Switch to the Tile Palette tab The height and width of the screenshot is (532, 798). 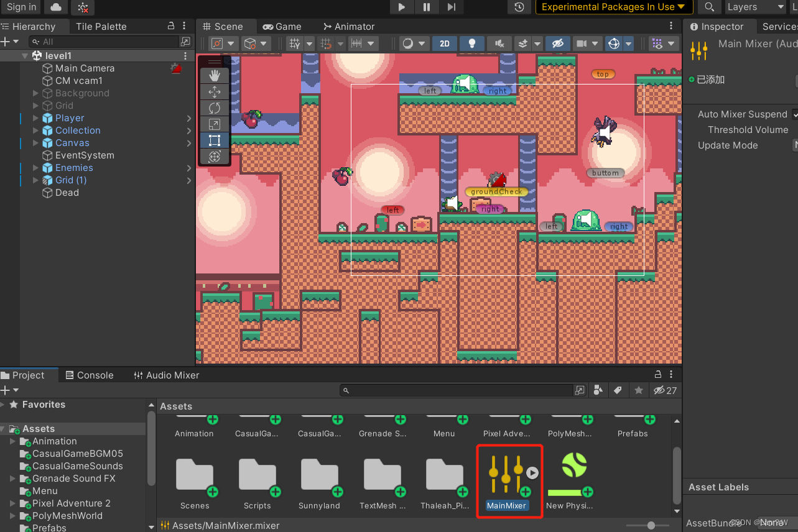(101, 26)
